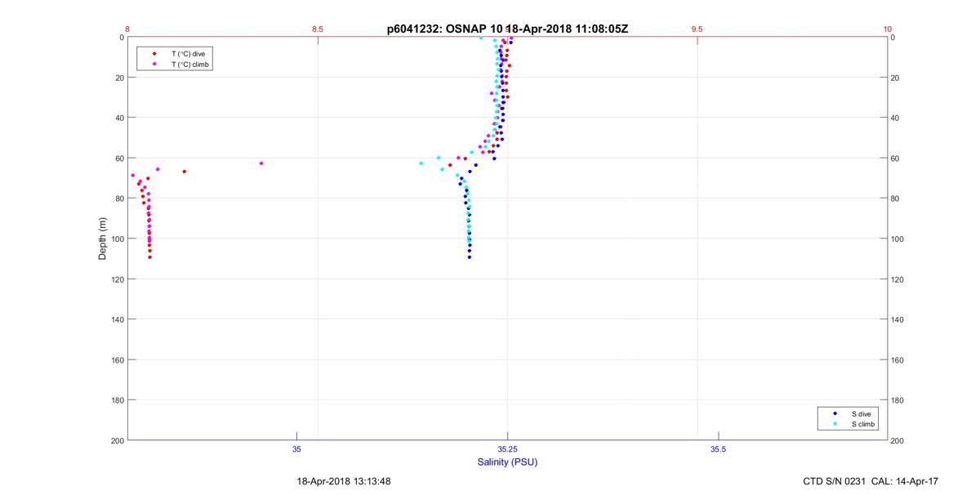
Task: Click the red marker in temperature legend
Action: pyautogui.click(x=154, y=53)
